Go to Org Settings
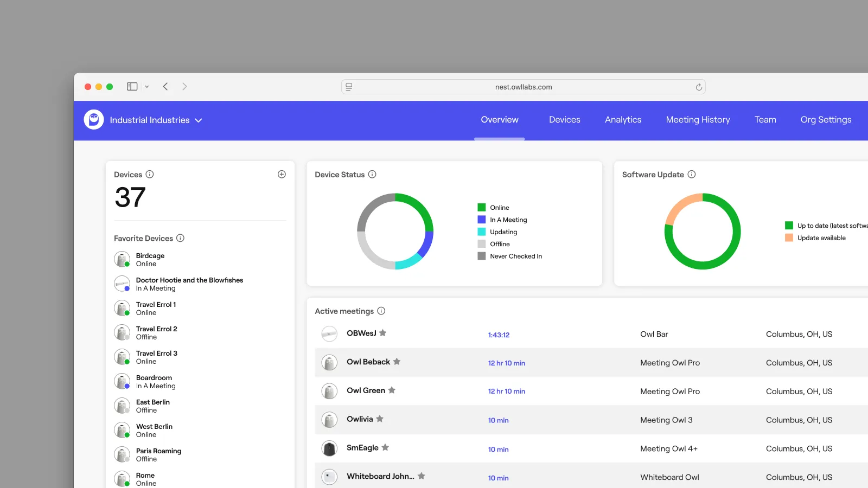 pos(825,120)
